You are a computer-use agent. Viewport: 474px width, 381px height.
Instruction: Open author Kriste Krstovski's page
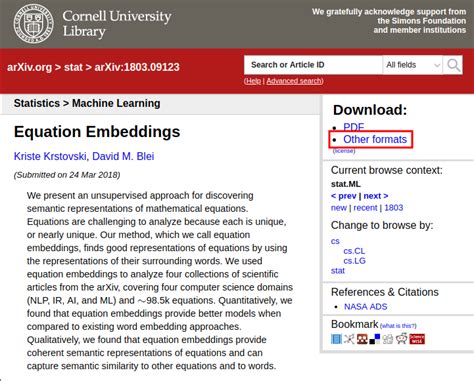coord(50,156)
